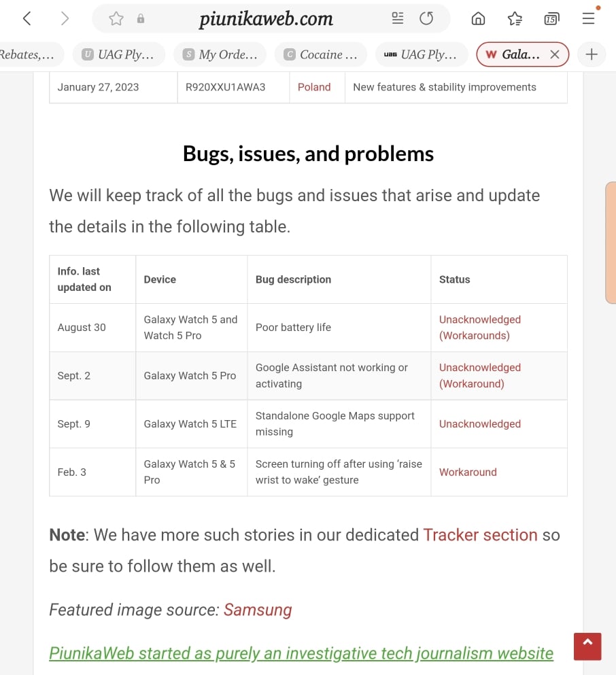Reload the page with the refresh icon
This screenshot has height=675, width=616.
coord(426,18)
